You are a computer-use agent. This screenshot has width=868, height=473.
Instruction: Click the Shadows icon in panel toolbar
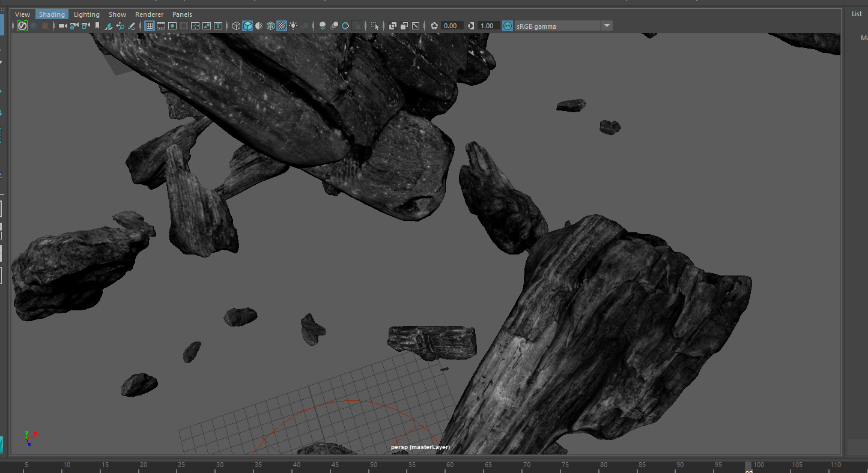306,26
